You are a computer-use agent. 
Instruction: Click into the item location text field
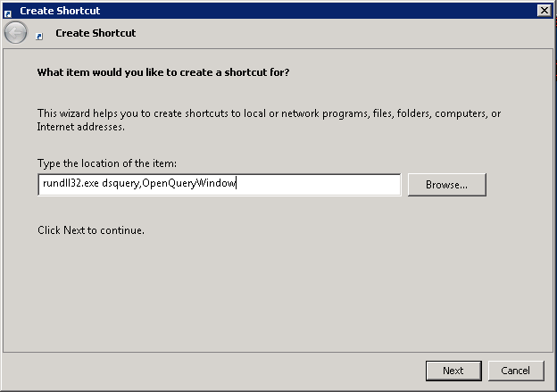pos(312,184)
